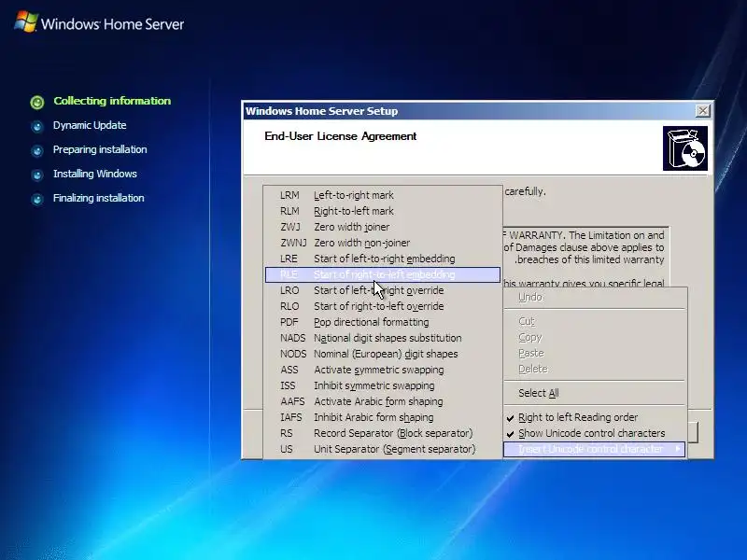Click inside the license agreement text box
Image resolution: width=747 pixels, height=560 pixels.
tap(586, 257)
